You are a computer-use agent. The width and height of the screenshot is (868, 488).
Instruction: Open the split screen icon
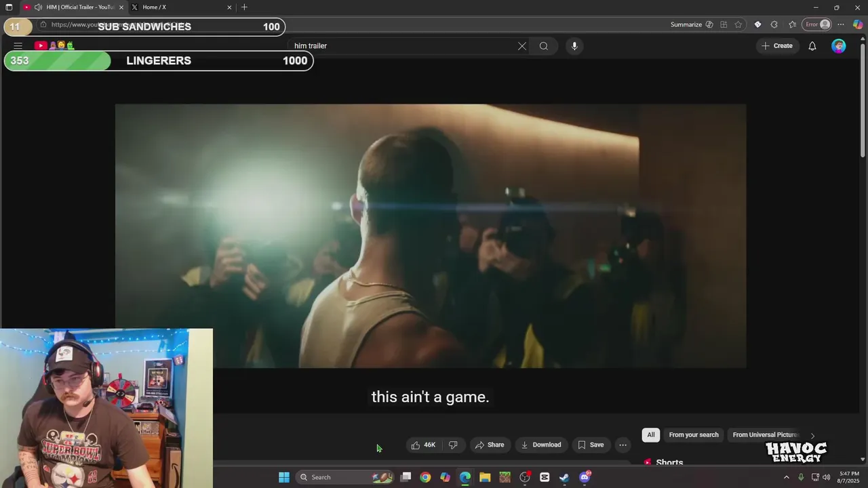(x=724, y=24)
